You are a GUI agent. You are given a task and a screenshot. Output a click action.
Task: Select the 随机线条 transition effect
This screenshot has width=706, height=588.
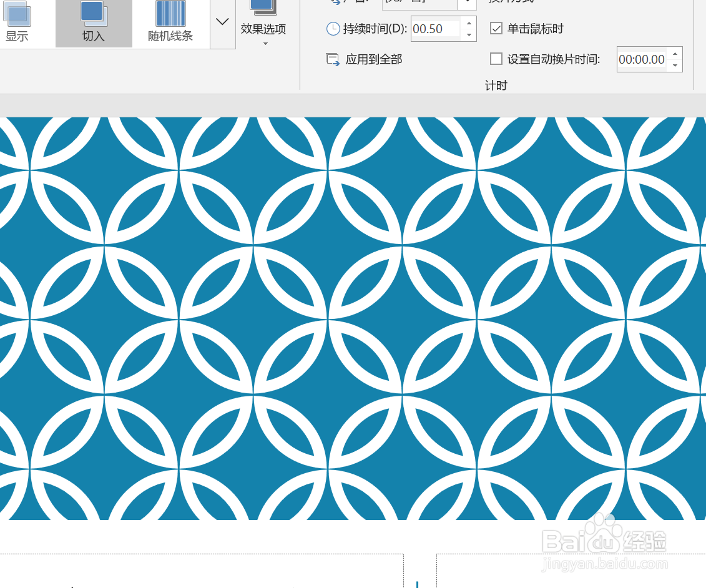170,22
